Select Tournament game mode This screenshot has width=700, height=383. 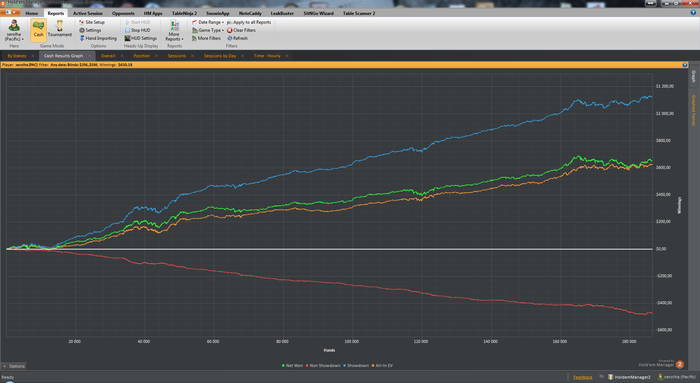59,30
